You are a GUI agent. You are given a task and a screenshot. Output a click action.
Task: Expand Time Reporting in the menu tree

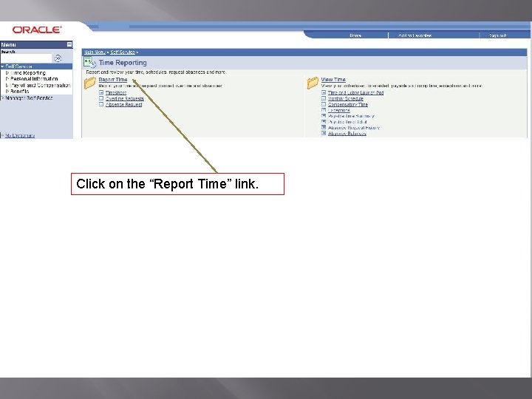(x=7, y=72)
